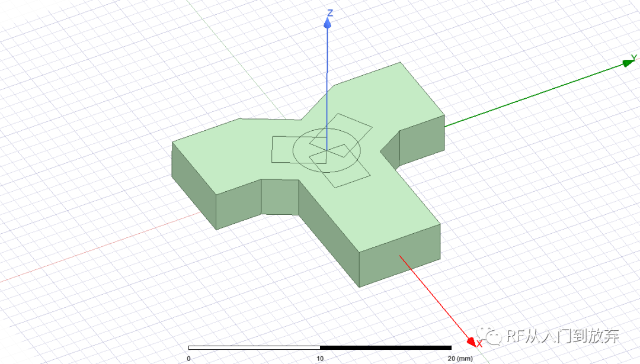Click the blue Z axis arrowhead
The width and height of the screenshot is (640, 364).
click(327, 23)
